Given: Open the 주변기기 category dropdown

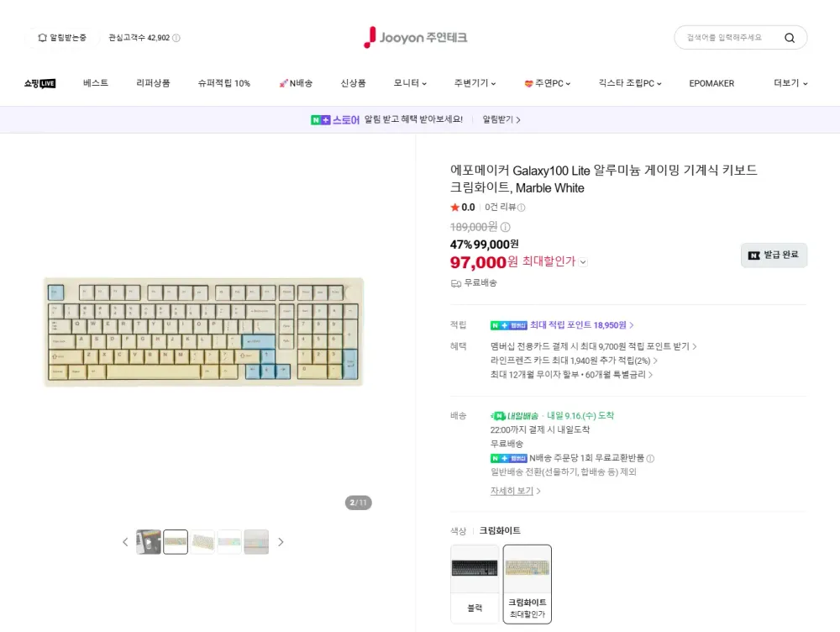Looking at the screenshot, I should pyautogui.click(x=475, y=83).
